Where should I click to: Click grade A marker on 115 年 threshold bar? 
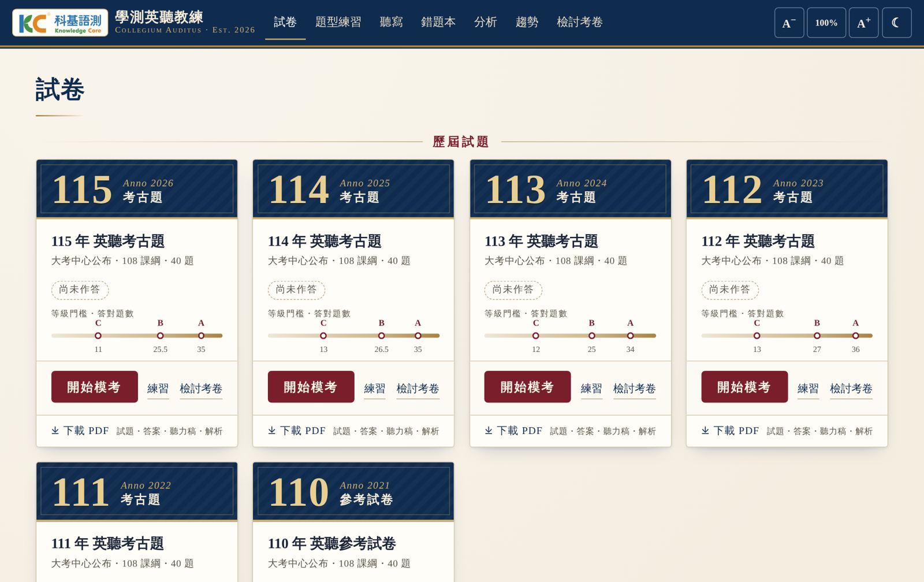pos(201,335)
